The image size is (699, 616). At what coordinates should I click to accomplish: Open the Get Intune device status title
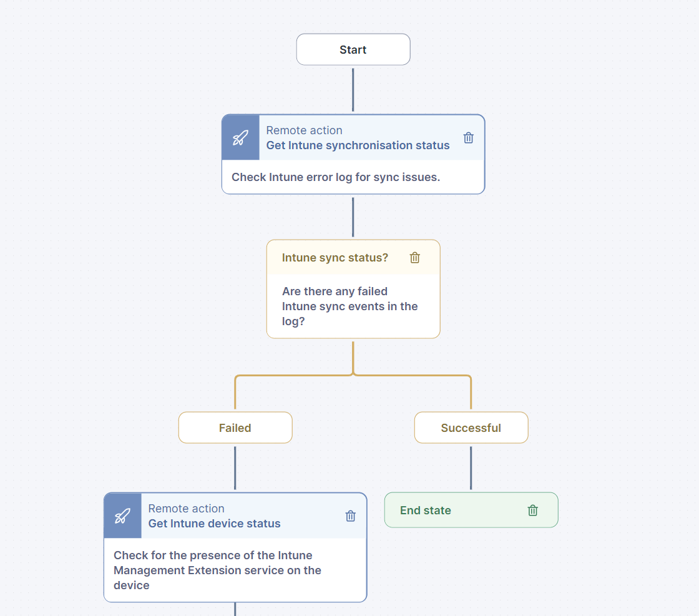point(214,524)
